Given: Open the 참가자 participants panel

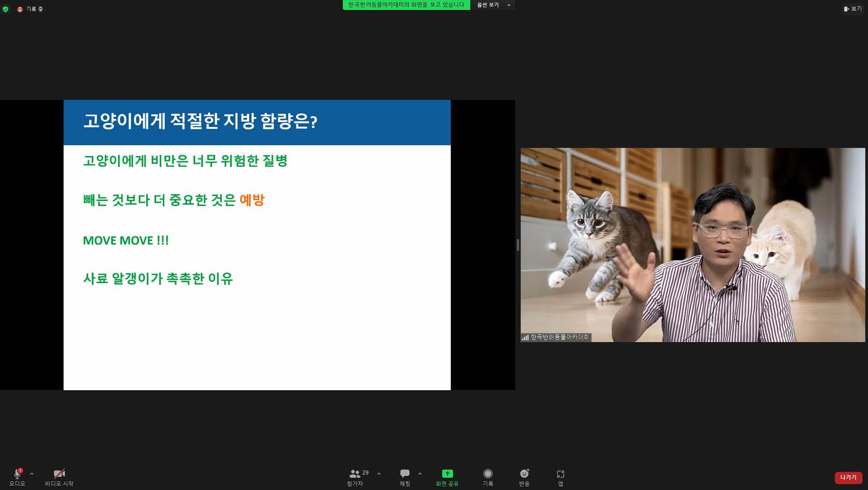Looking at the screenshot, I should (x=355, y=477).
